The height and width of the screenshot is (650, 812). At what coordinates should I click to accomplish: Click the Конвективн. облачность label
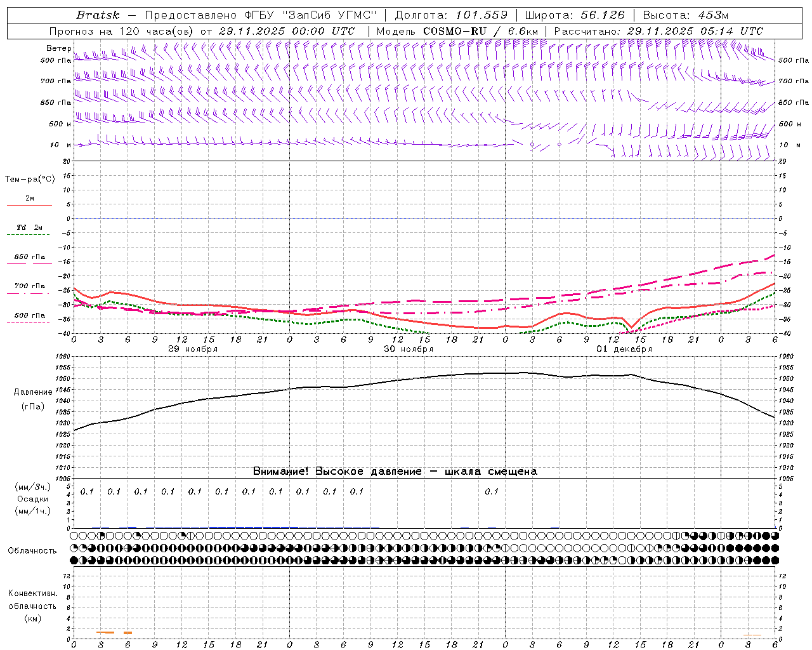tap(32, 600)
